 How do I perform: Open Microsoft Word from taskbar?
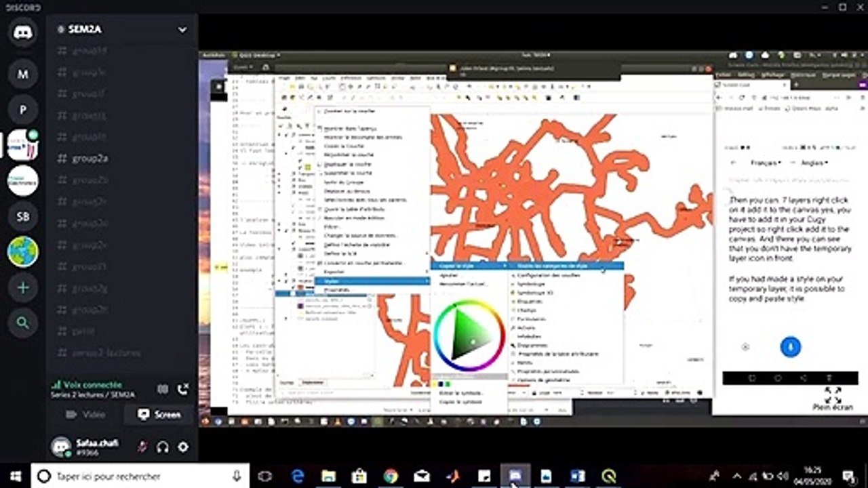578,476
